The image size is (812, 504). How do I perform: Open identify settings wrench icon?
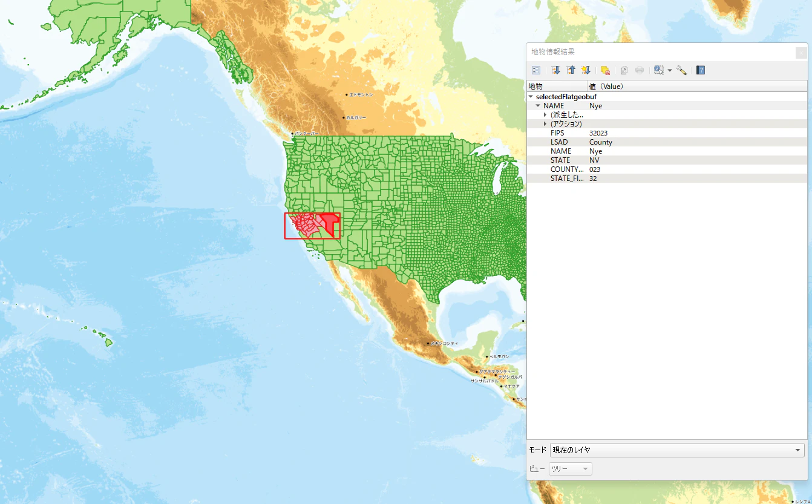[681, 70]
